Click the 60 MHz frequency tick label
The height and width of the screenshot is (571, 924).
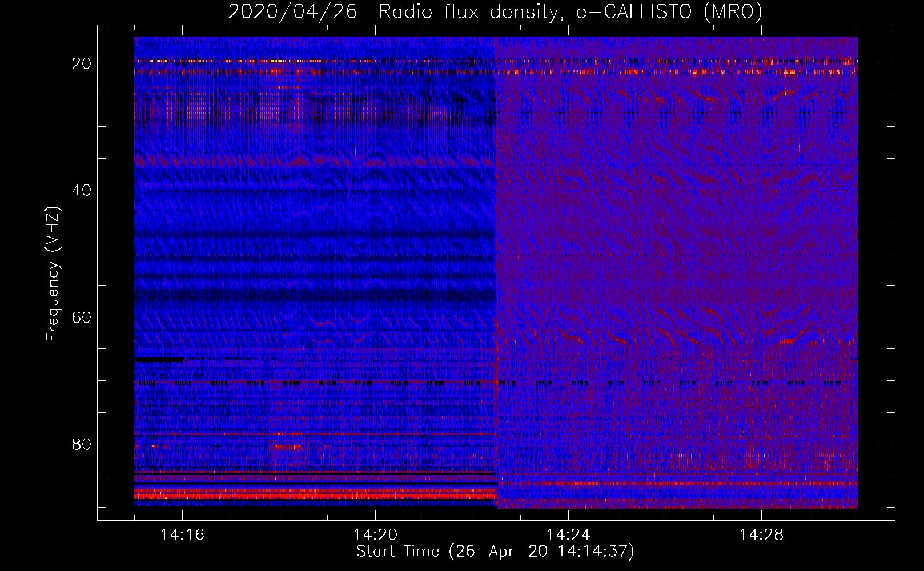pos(82,317)
